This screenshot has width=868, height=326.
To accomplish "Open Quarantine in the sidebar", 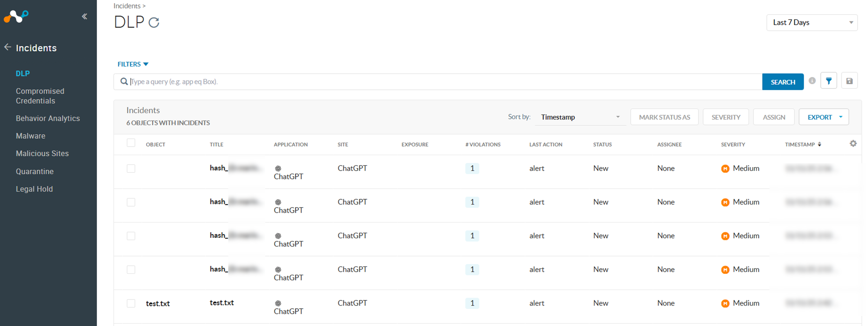I will (x=35, y=171).
